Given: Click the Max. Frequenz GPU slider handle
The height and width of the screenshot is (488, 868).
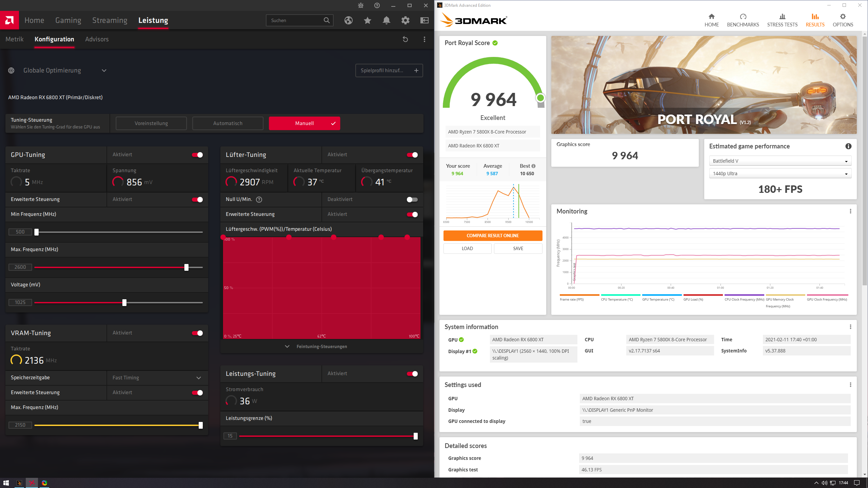Looking at the screenshot, I should click(x=186, y=267).
